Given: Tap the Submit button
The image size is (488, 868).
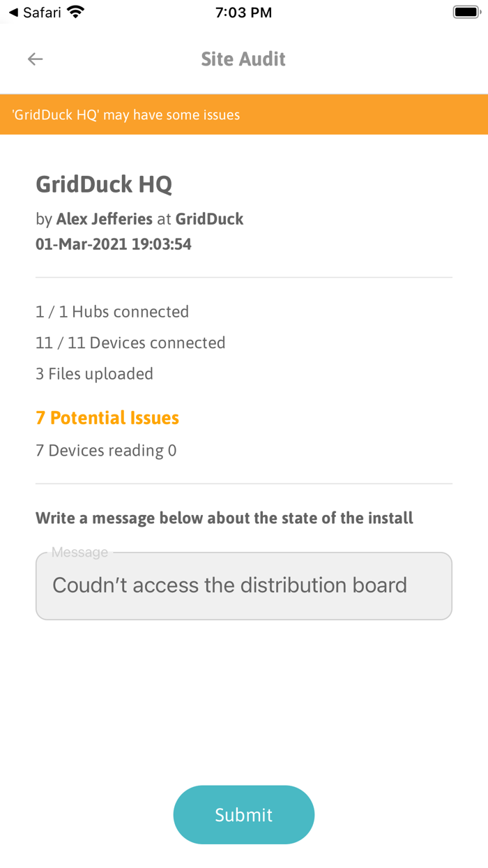Looking at the screenshot, I should coord(243,814).
